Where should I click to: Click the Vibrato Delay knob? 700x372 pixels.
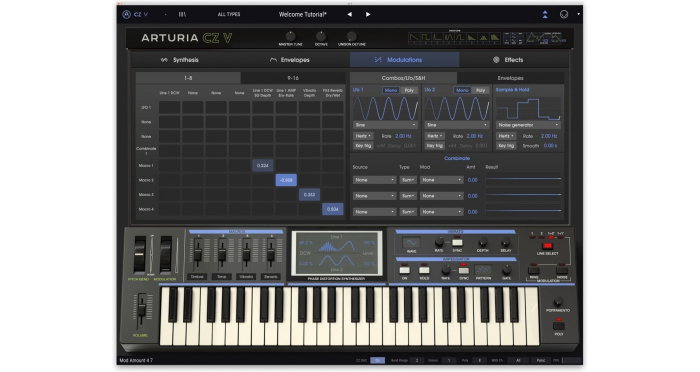(505, 243)
